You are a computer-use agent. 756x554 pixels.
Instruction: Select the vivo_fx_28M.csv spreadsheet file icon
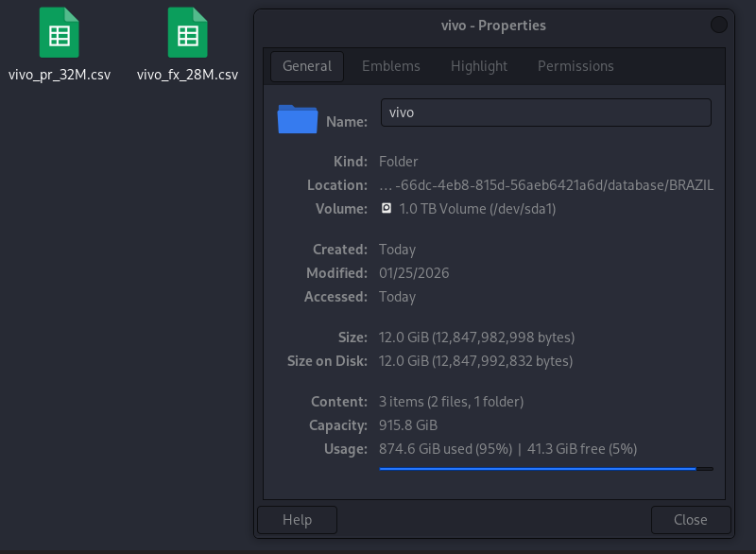click(187, 33)
